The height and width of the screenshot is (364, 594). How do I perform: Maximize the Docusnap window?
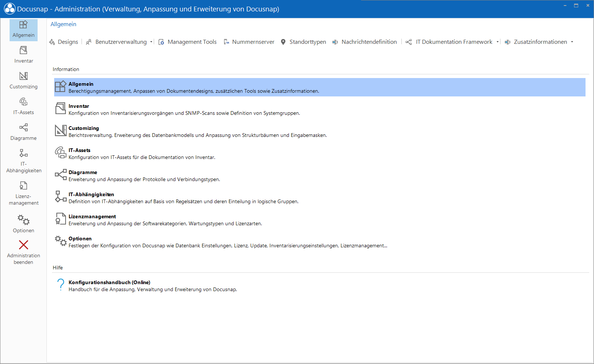tap(576, 6)
